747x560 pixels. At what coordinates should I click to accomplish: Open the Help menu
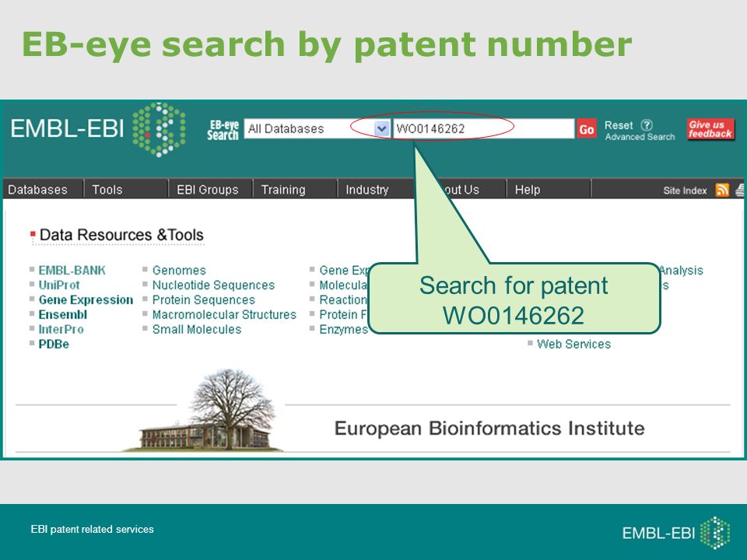click(528, 190)
